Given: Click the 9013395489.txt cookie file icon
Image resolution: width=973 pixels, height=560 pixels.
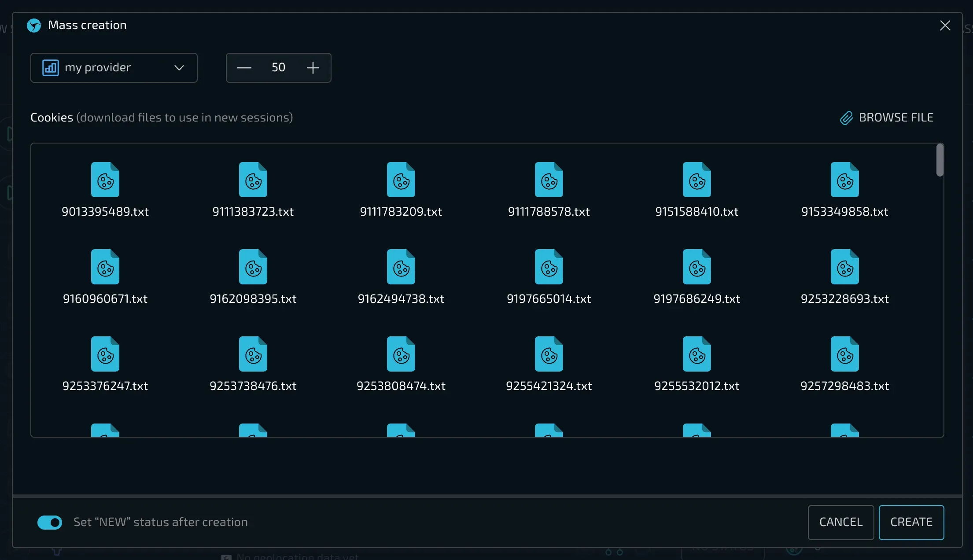Looking at the screenshot, I should (105, 180).
